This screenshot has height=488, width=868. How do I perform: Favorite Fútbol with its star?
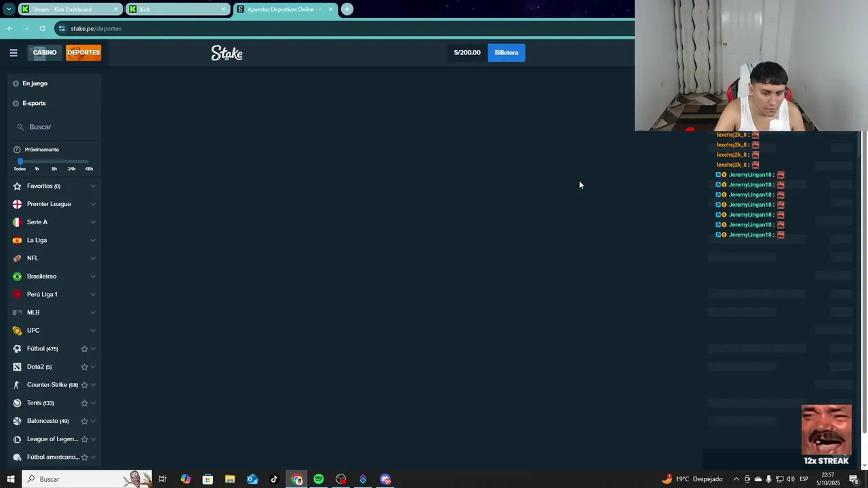click(84, 349)
